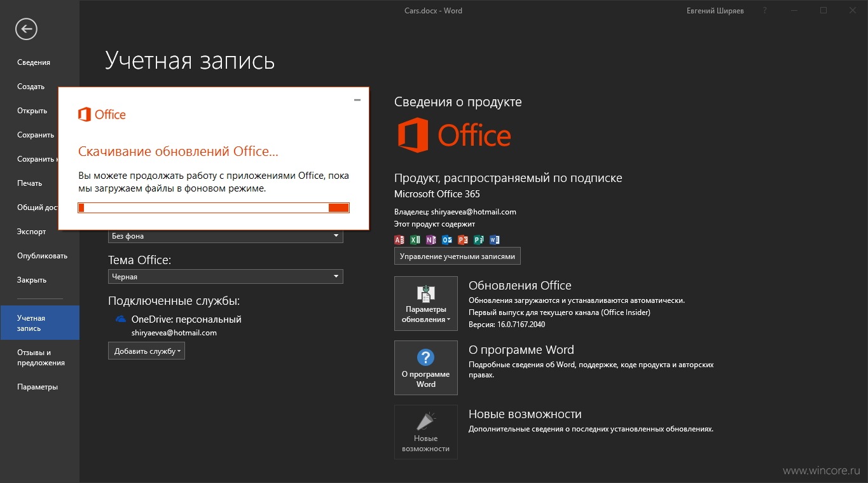Click the large Office logo under Сведения о продукте
868x483 pixels.
454,136
